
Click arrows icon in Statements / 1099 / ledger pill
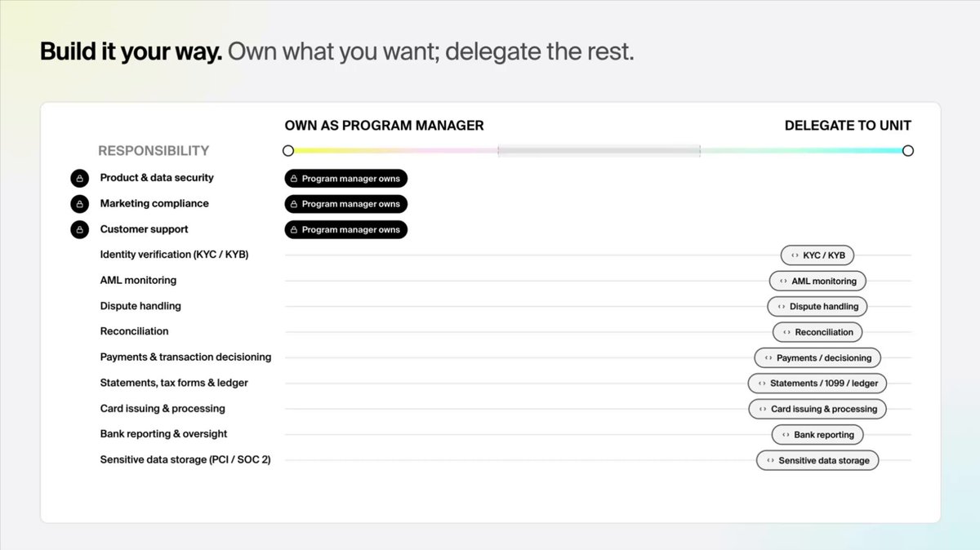pyautogui.click(x=762, y=384)
